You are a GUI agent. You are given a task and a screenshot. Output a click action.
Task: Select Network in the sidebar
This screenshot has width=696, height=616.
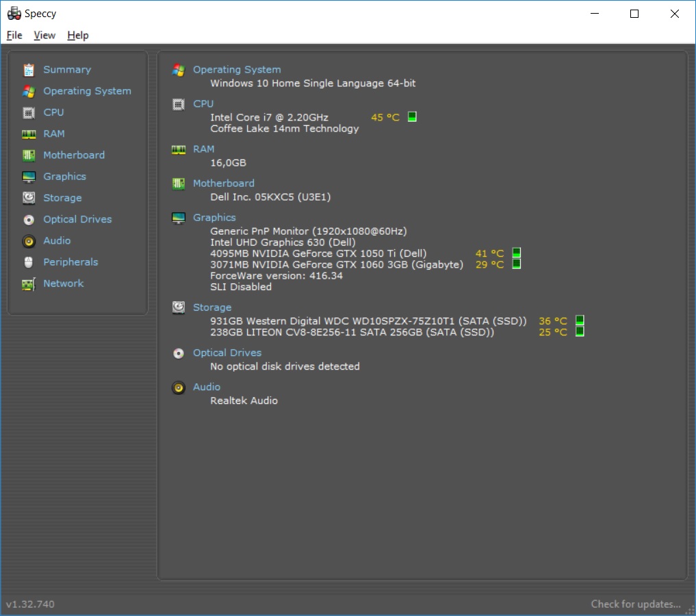click(x=63, y=283)
